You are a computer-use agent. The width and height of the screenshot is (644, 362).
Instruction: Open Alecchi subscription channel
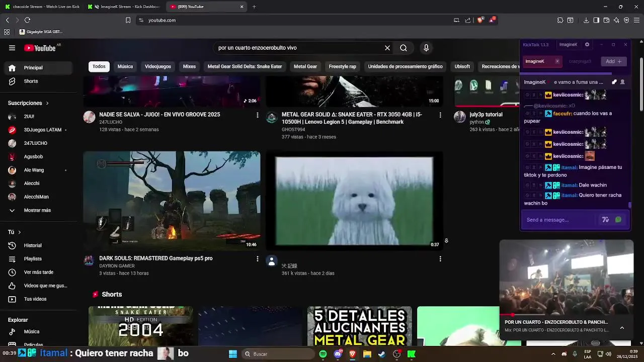coord(38,184)
